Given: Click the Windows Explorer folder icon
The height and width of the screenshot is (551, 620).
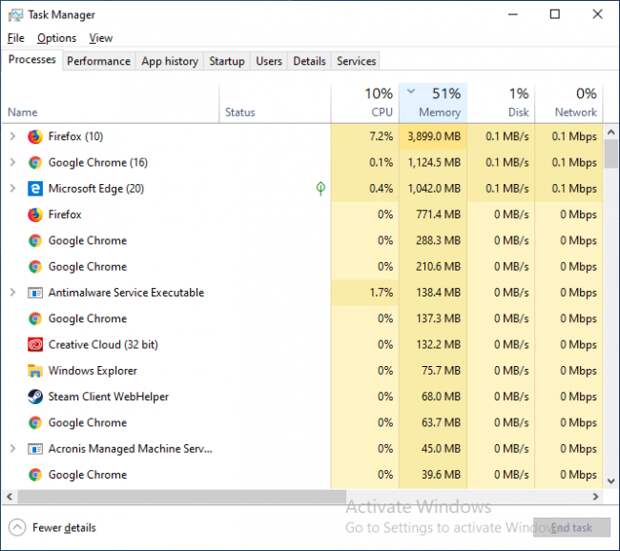Looking at the screenshot, I should (x=35, y=371).
